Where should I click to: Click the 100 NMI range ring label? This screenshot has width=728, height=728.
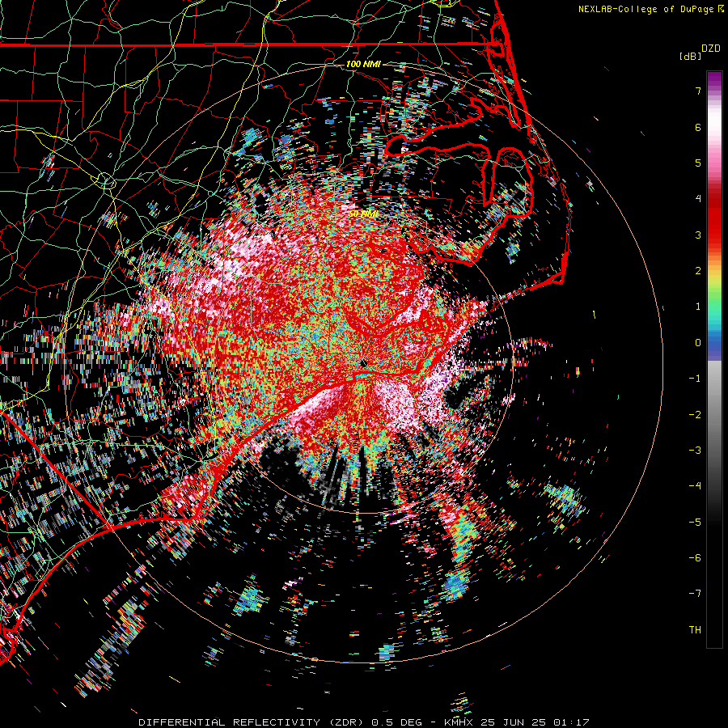(363, 64)
